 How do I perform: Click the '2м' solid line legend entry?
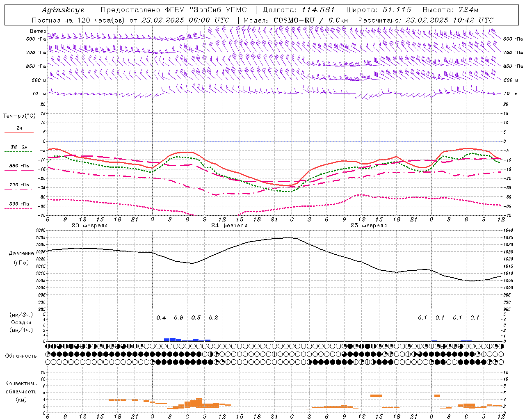coord(19,128)
